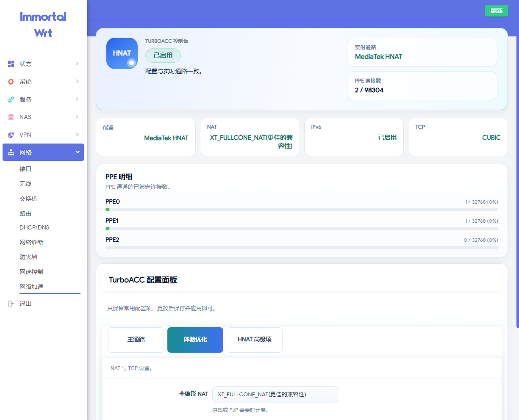
Task: Click the NAT XT_FULLCONE_NAT summary card
Action: point(250,137)
